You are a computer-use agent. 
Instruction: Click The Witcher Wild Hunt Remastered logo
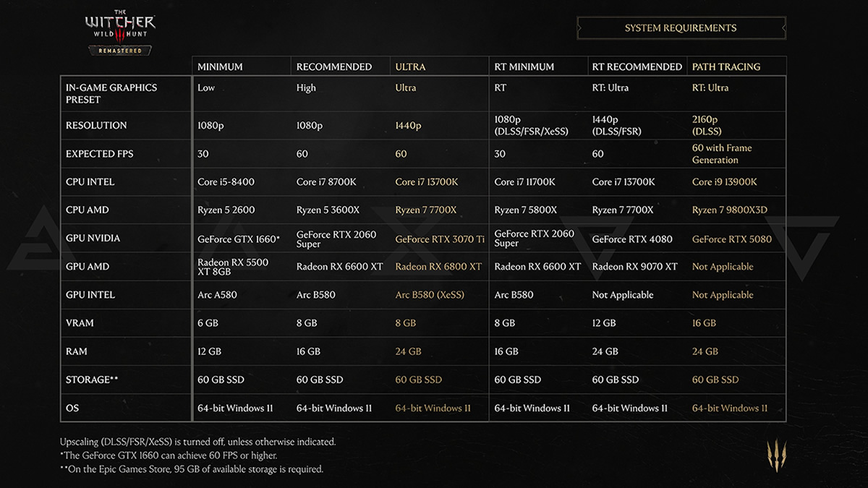point(120,33)
